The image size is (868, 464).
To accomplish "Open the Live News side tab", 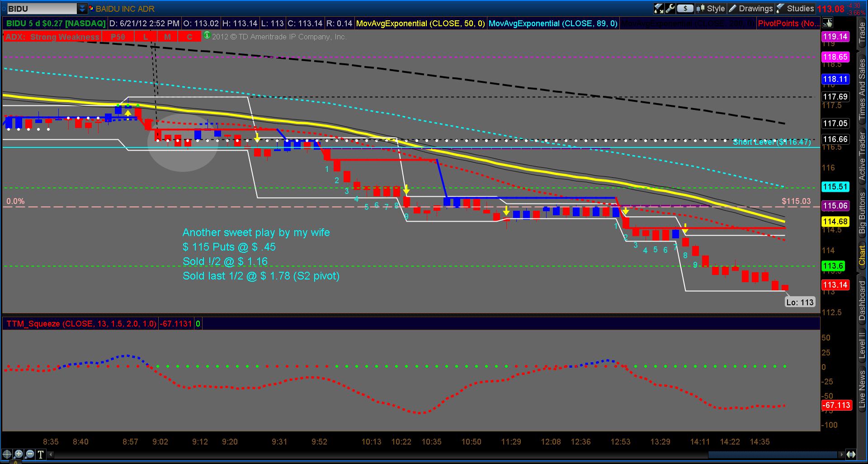I will click(x=862, y=390).
